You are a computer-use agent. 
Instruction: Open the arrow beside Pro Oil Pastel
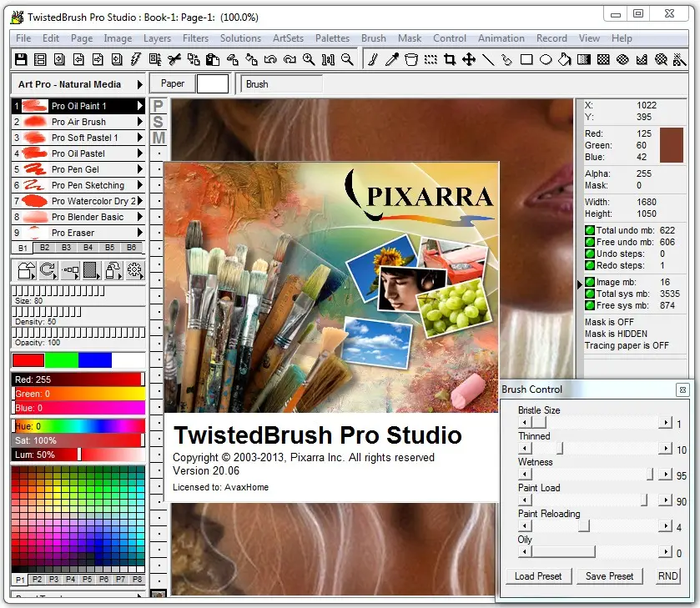(x=139, y=153)
